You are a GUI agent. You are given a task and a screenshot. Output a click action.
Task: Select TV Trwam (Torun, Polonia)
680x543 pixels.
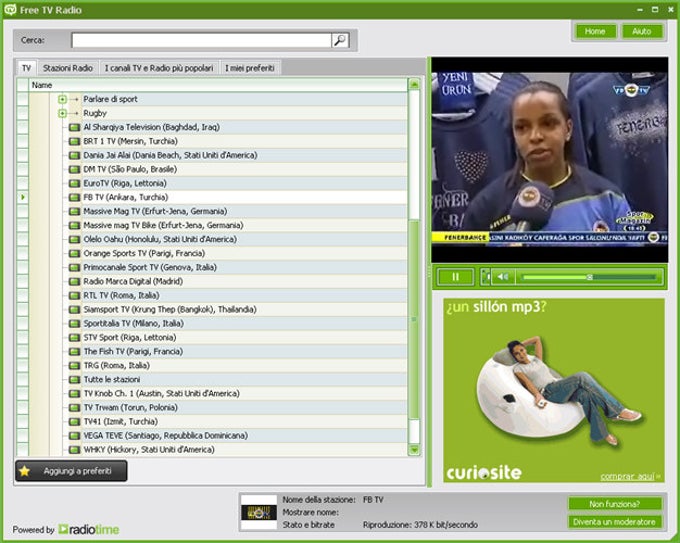pyautogui.click(x=131, y=408)
